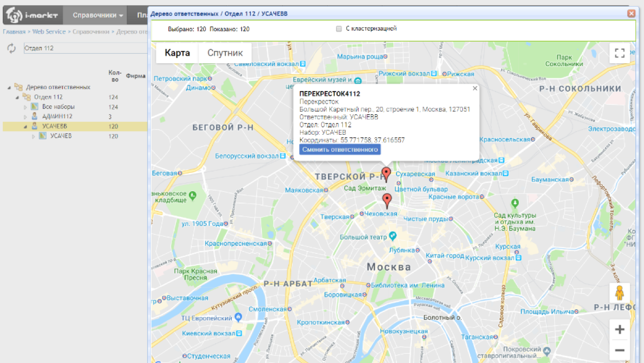Select the Все наборы tree item
This screenshot has width=644, height=363.
[59, 107]
